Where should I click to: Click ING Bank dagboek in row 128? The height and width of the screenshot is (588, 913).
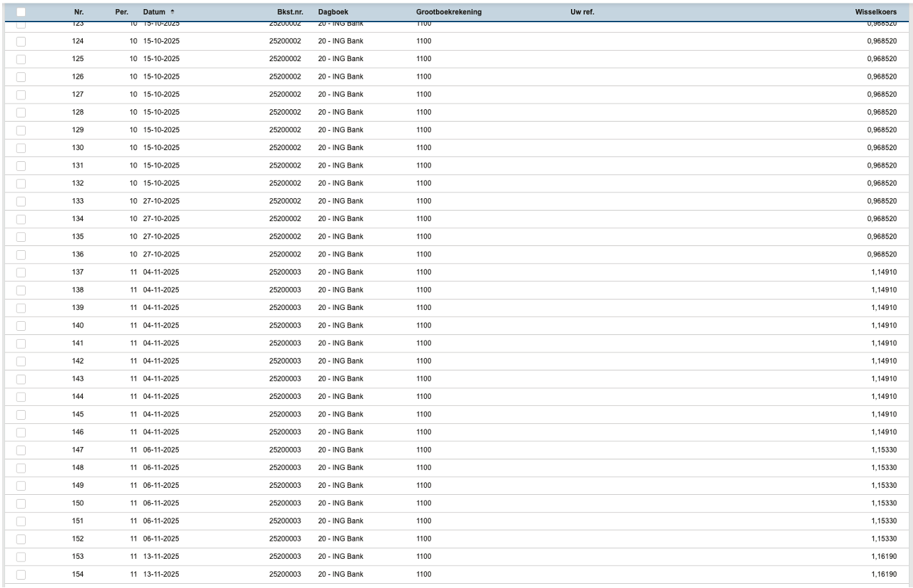pyautogui.click(x=340, y=112)
